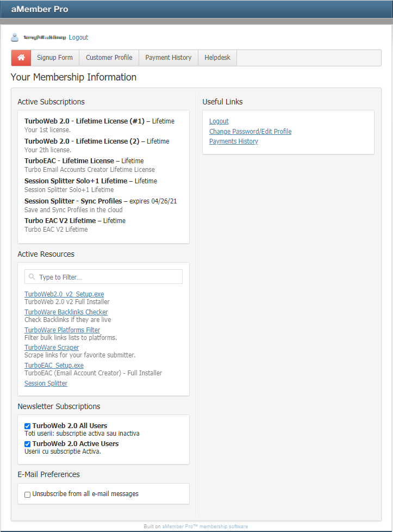This screenshot has height=532, width=393.
Task: Uncheck TurboWeb 2.0 Active Users newsletter
Action: 28,444
